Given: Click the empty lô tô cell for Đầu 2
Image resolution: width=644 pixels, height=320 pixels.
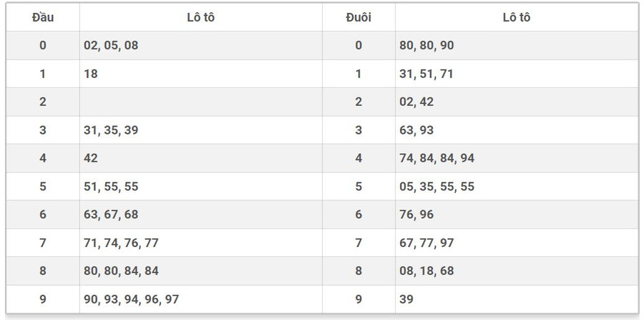Looking at the screenshot, I should click(x=200, y=102).
